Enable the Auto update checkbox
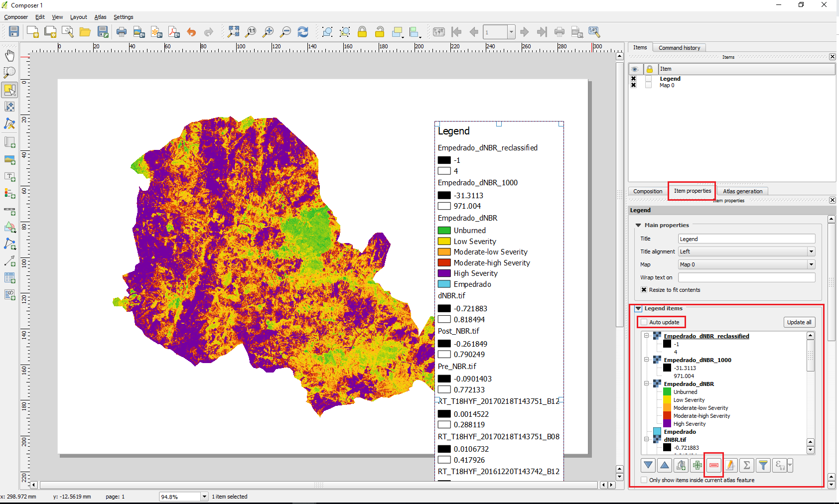This screenshot has width=839, height=504. [644, 322]
